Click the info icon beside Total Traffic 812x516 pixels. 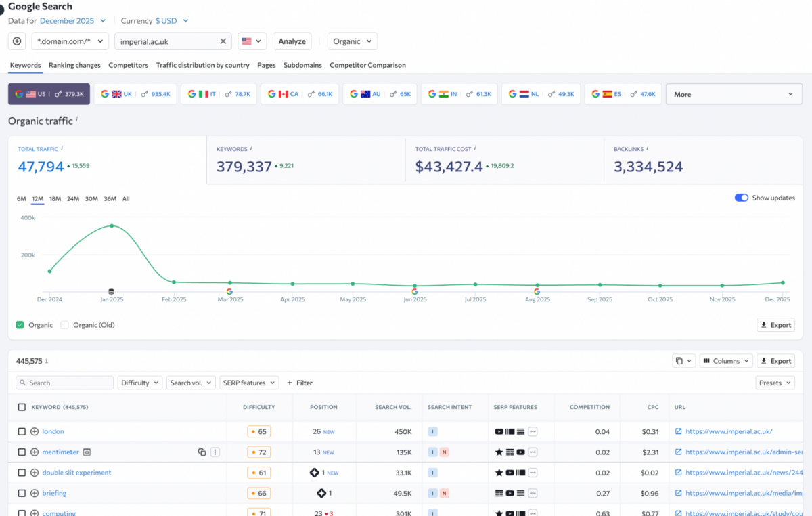[62, 148]
